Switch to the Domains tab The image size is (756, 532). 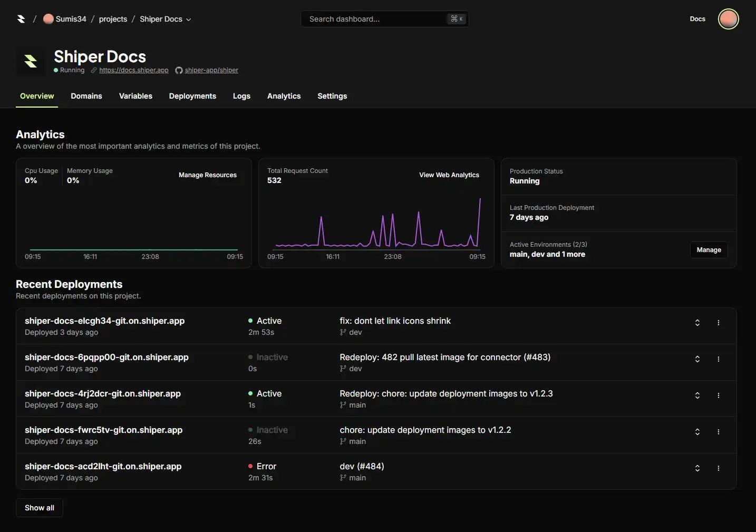pyautogui.click(x=86, y=96)
